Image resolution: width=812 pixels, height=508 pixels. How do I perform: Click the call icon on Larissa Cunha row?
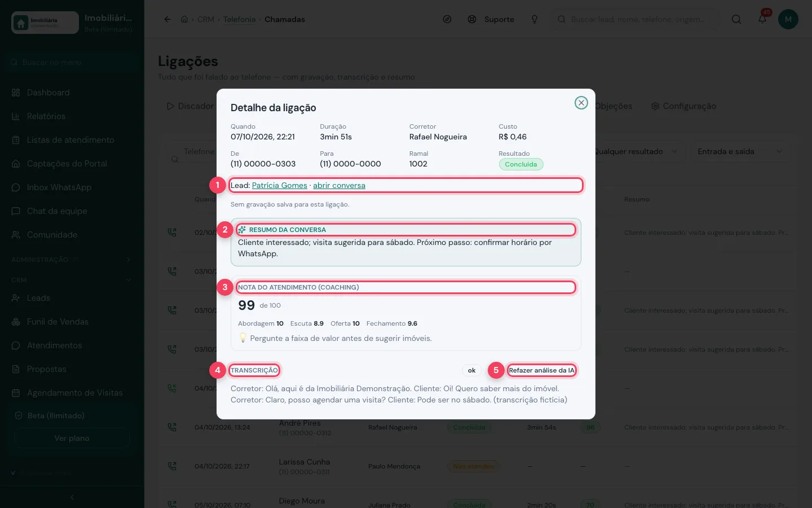point(172,466)
